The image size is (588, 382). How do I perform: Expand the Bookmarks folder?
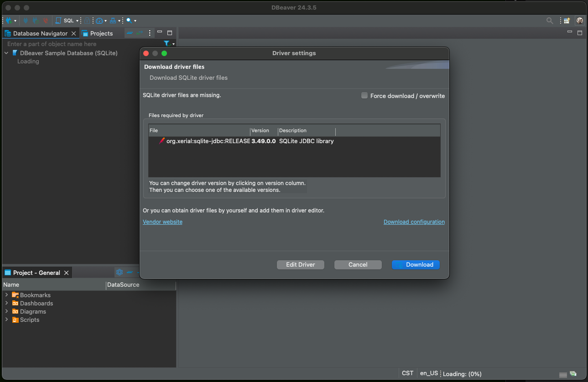click(6, 295)
